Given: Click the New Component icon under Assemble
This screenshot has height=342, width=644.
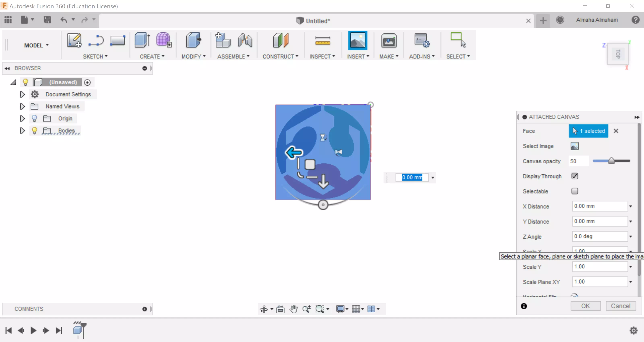Looking at the screenshot, I should click(222, 40).
